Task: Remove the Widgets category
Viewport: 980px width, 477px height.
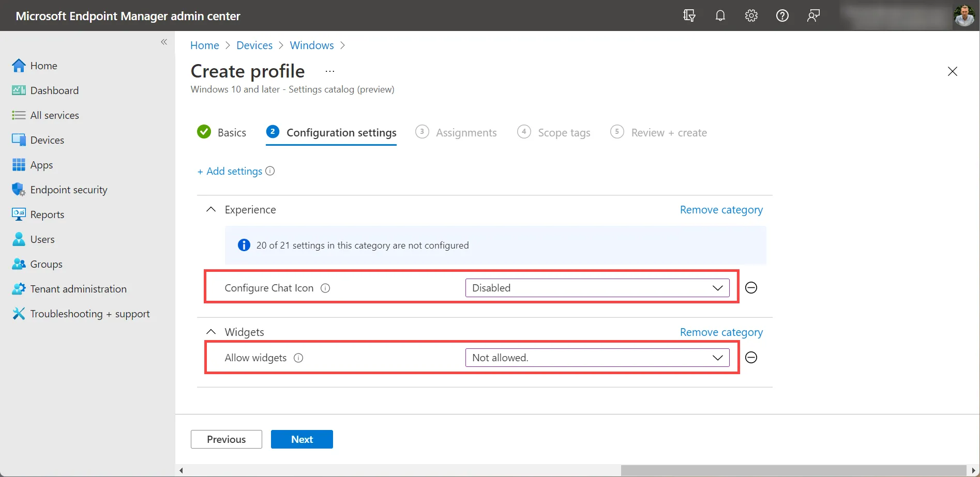Action: (721, 332)
